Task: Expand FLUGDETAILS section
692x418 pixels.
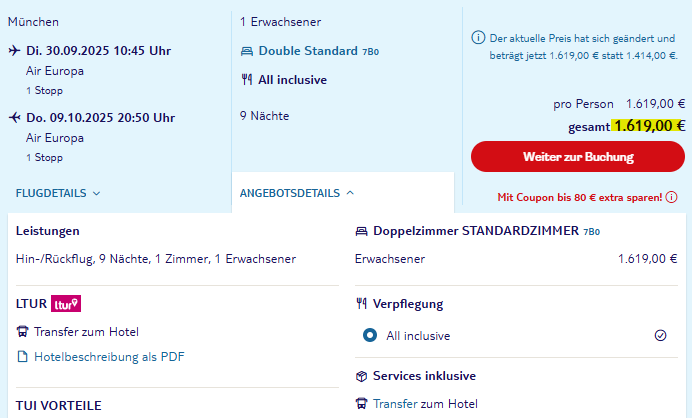Action: click(58, 193)
